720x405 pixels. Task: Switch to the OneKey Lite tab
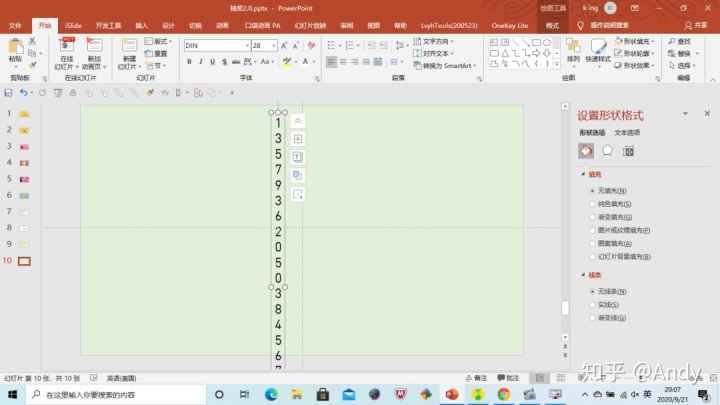coord(510,26)
